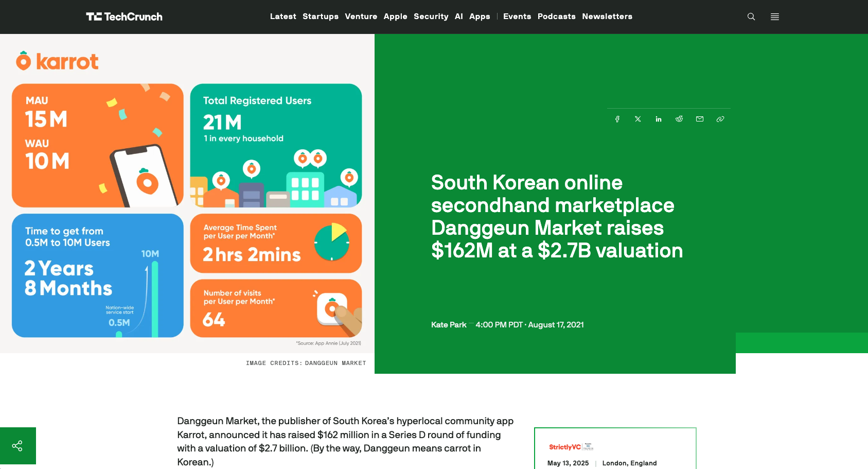
Task: Go to the Startups section
Action: coord(321,16)
